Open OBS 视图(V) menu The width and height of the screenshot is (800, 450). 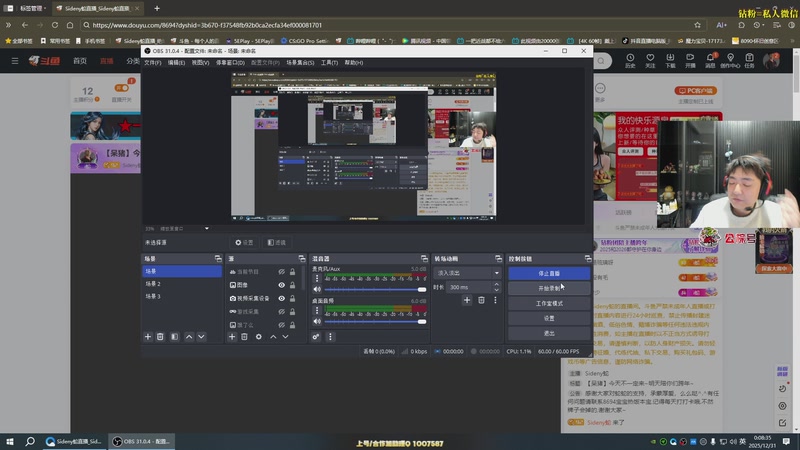click(x=201, y=63)
